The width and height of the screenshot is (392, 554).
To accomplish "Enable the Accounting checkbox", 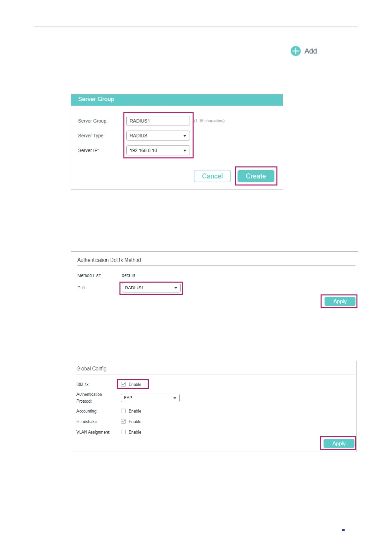I will pos(123,411).
